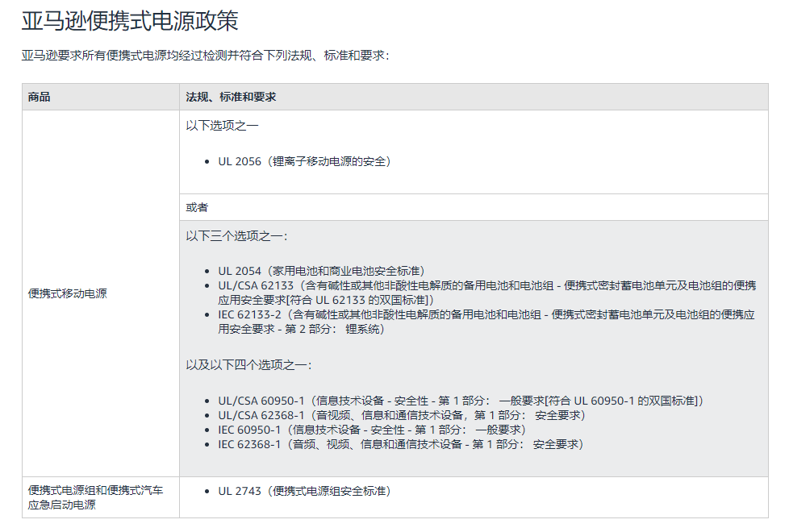Select the UL 2054 list item
This screenshot has height=532, width=789.
[x=321, y=271]
